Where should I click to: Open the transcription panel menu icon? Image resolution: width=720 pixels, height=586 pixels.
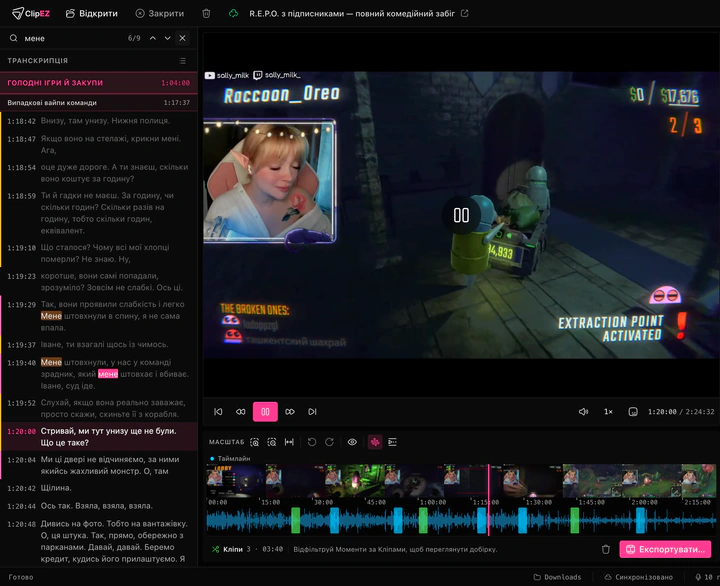pyautogui.click(x=183, y=61)
